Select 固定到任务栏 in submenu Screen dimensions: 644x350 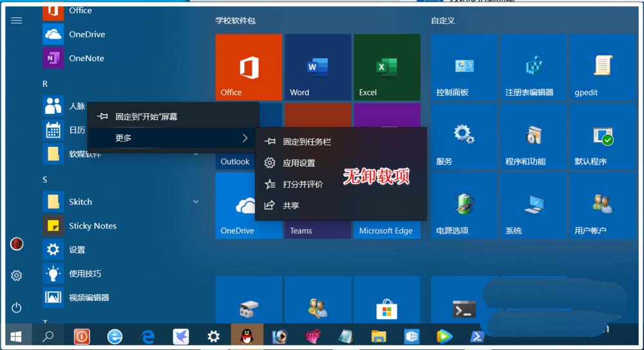coord(341,142)
